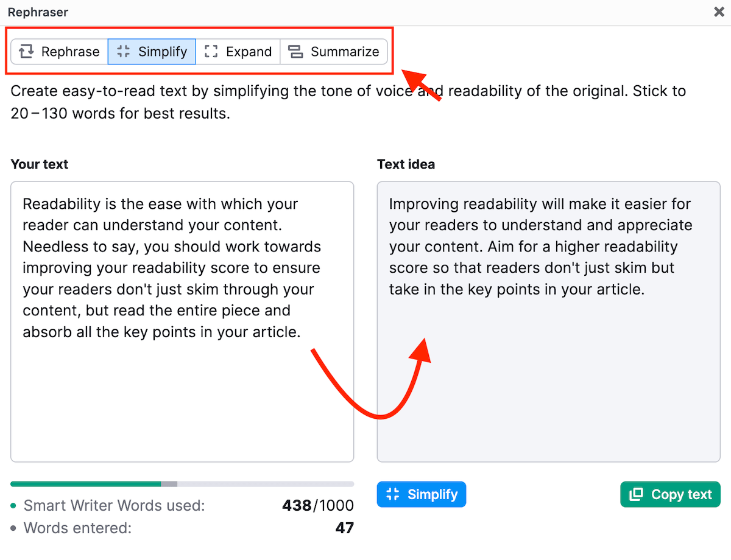This screenshot has width=731, height=560.
Task: Click the Simplify mode shrink icon in tabs
Action: tap(124, 52)
